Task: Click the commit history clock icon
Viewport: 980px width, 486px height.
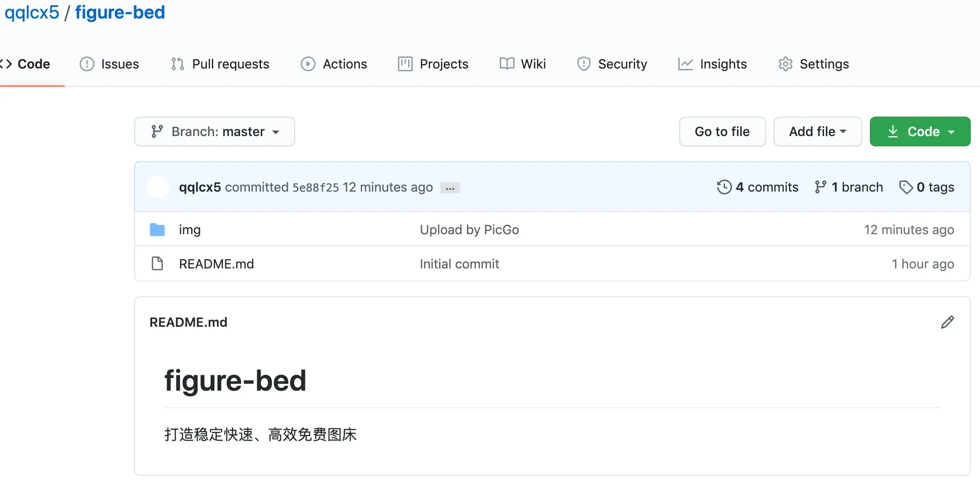Action: pyautogui.click(x=724, y=187)
